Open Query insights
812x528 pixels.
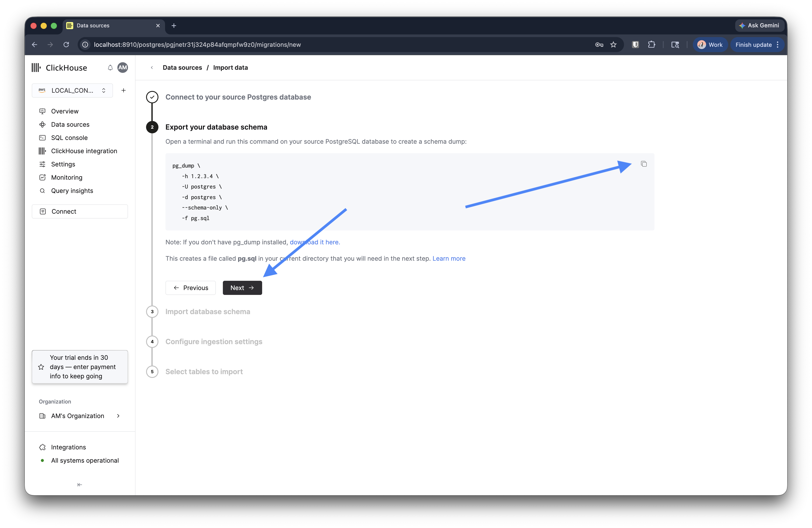pos(72,191)
